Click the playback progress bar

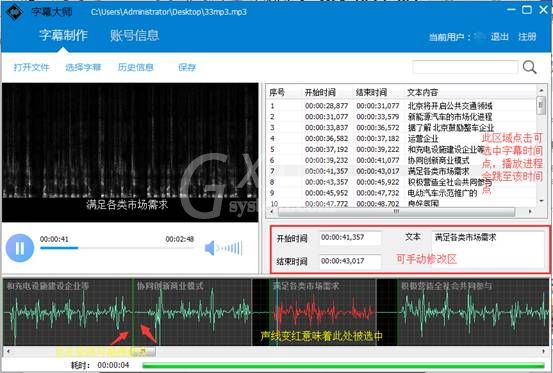tap(117, 248)
